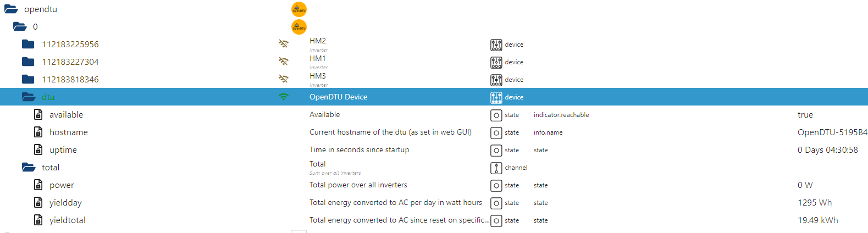
Task: Click the channel icon in total row
Action: 496,168
